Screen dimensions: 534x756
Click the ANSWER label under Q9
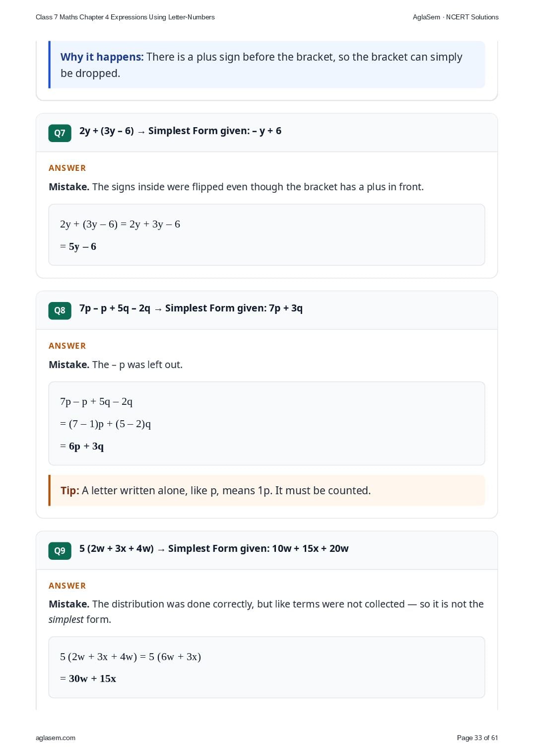(x=67, y=586)
